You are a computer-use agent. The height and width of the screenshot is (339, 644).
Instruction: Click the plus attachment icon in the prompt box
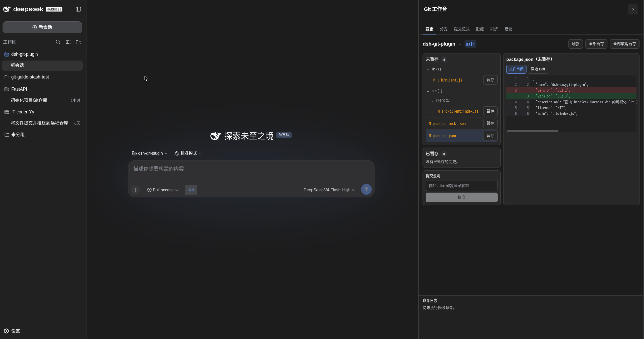tap(135, 190)
